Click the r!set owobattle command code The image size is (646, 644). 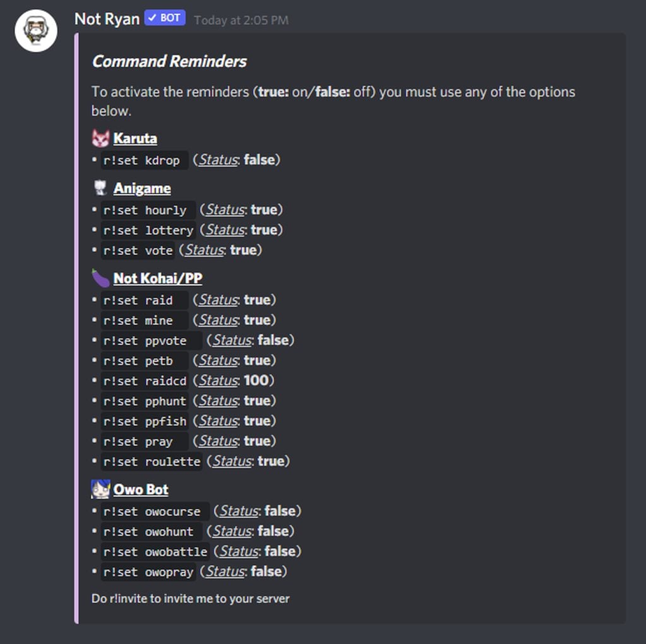point(155,552)
